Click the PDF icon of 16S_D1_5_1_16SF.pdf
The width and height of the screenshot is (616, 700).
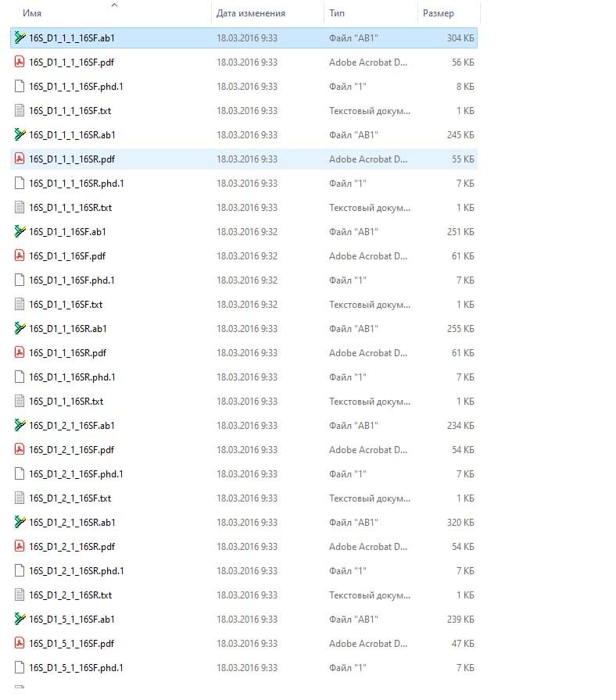click(x=20, y=643)
